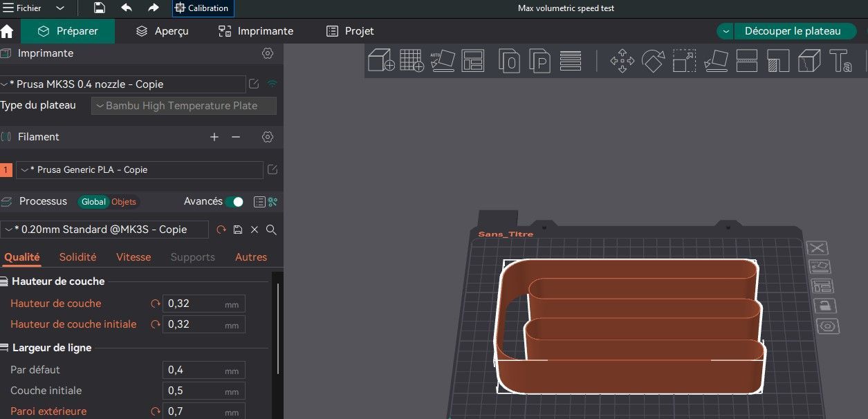This screenshot has width=868, height=419.
Task: Open the Vitesse settings tab
Action: coord(133,257)
